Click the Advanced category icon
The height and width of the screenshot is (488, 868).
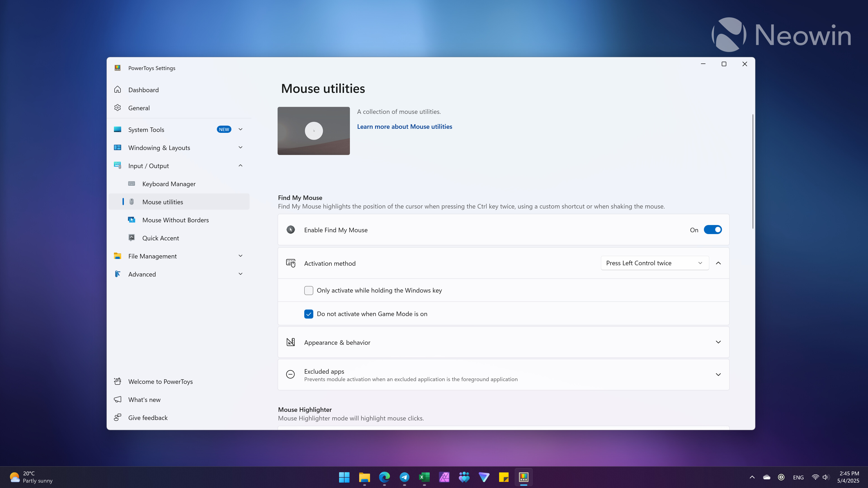[x=117, y=274]
